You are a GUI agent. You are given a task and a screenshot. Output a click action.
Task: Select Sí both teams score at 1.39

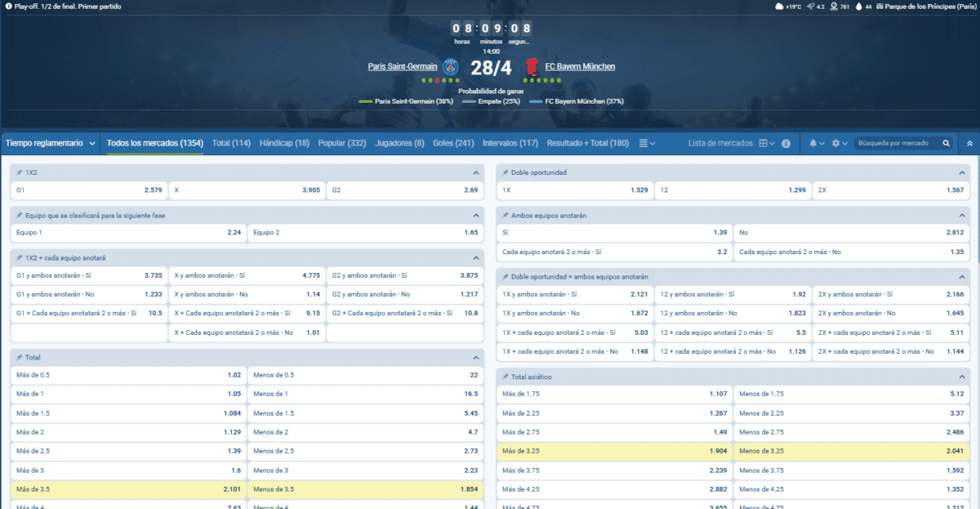614,232
